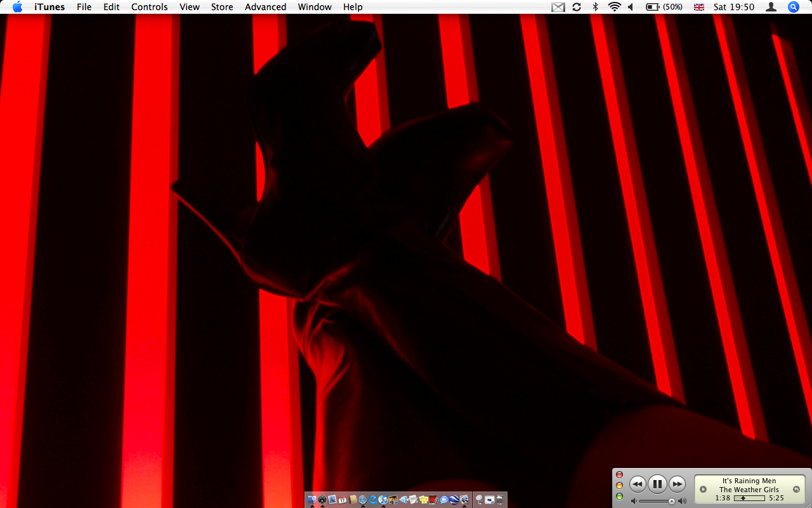Open Finder from the Dock

click(x=312, y=500)
